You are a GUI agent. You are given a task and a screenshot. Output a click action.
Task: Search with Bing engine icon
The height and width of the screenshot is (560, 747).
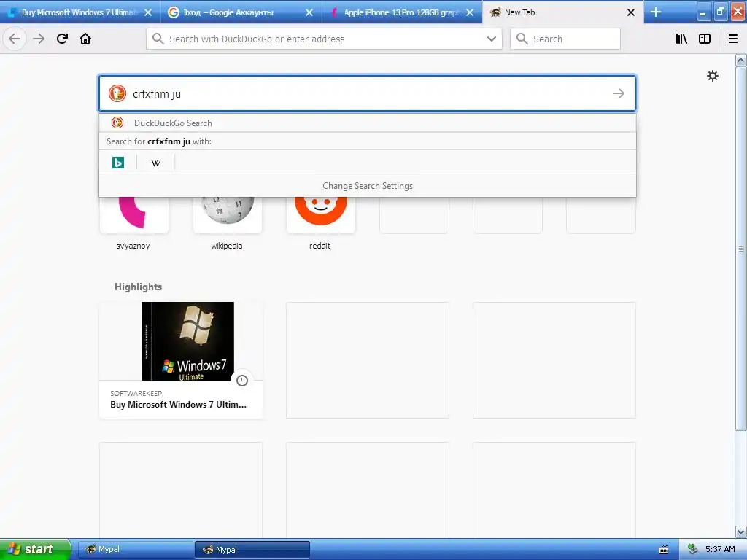coord(118,163)
